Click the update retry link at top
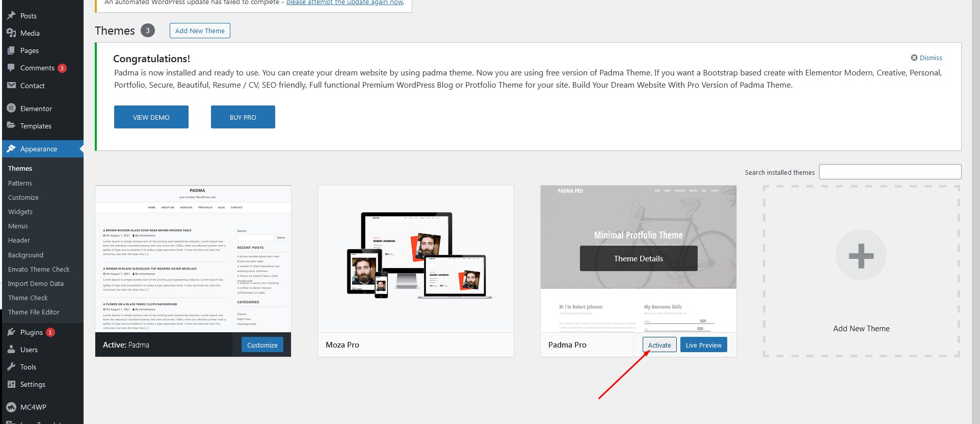The width and height of the screenshot is (980, 424). pyautogui.click(x=345, y=3)
